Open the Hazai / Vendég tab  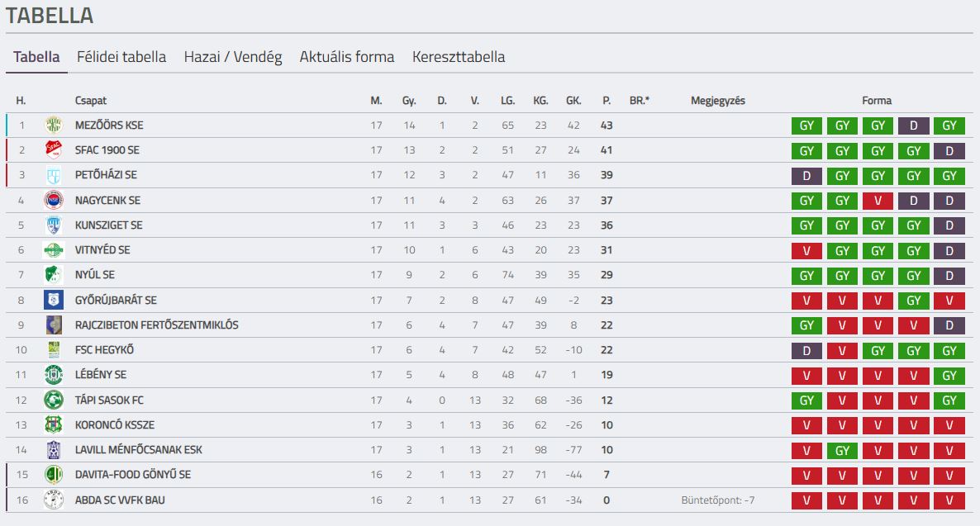pyautogui.click(x=233, y=57)
